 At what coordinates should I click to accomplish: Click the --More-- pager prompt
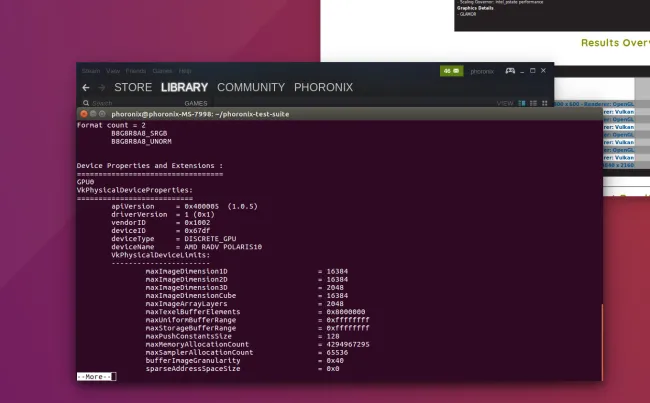pyautogui.click(x=95, y=376)
